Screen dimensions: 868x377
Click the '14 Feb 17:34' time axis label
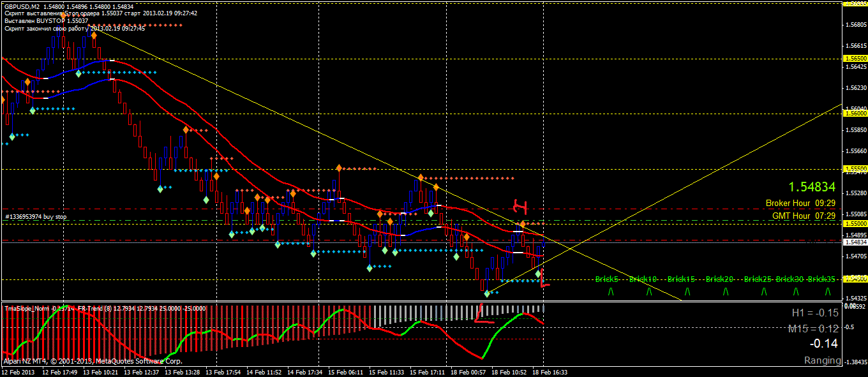pyautogui.click(x=304, y=371)
